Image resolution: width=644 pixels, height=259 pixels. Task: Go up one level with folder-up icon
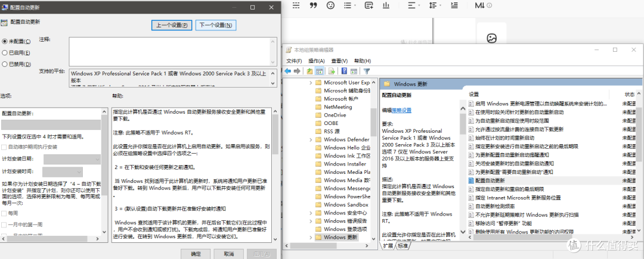[309, 71]
